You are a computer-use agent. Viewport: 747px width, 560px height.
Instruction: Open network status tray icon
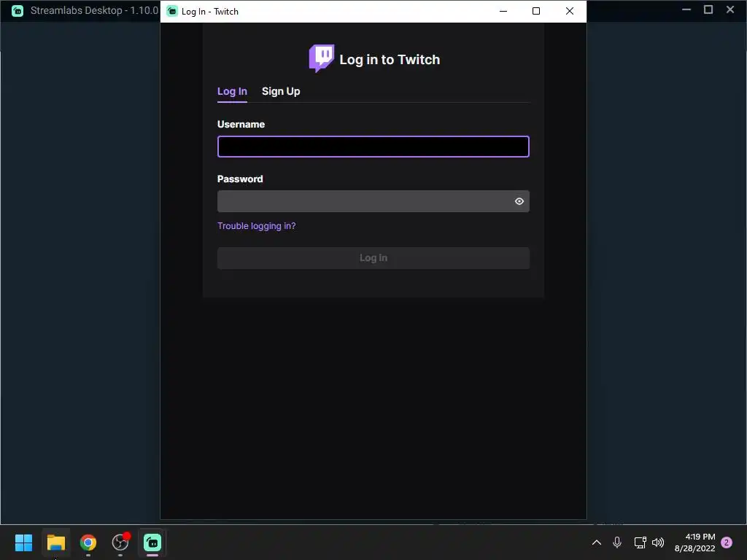pos(640,542)
